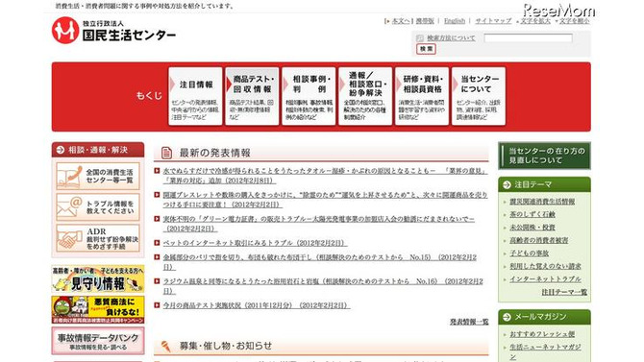Open 利用した覚えのない請求 theme link
The height and width of the screenshot is (362, 644).
545,266
